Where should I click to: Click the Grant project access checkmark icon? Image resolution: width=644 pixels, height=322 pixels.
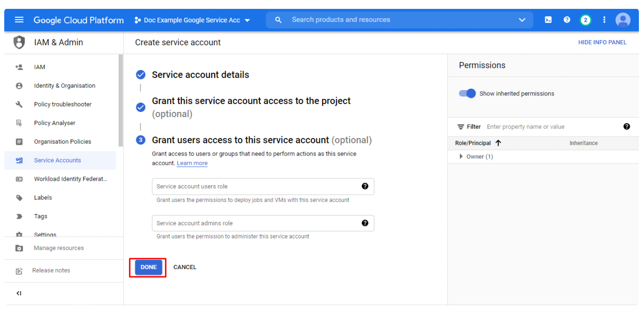pyautogui.click(x=140, y=107)
